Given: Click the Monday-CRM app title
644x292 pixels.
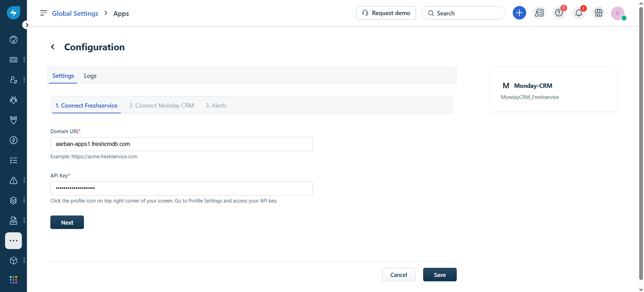Looking at the screenshot, I should tap(533, 86).
